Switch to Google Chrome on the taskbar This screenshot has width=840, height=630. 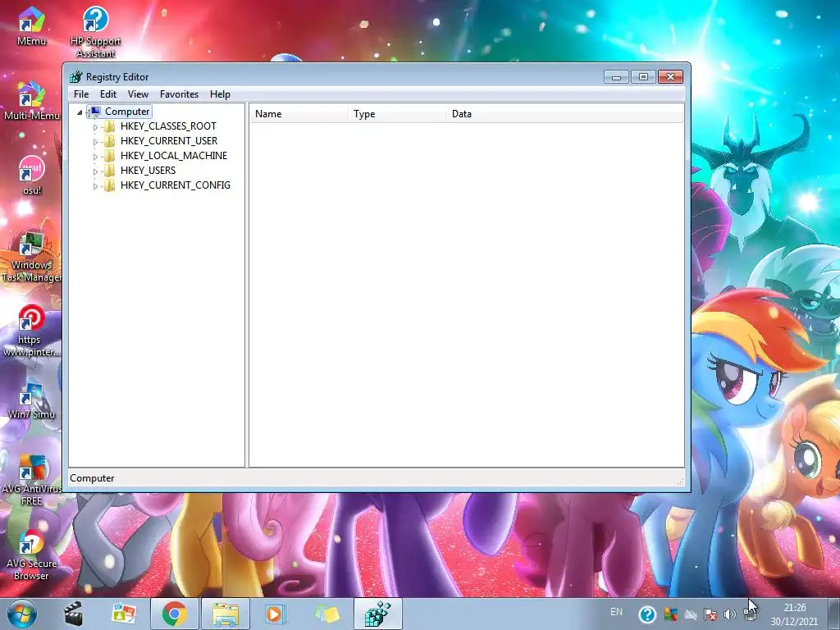point(175,614)
